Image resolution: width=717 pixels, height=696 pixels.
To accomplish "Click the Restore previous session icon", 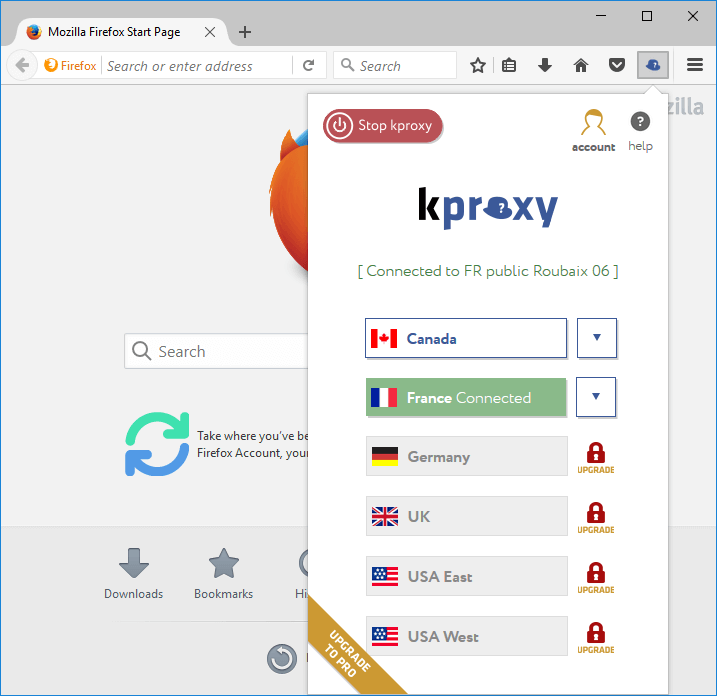I will [x=282, y=659].
